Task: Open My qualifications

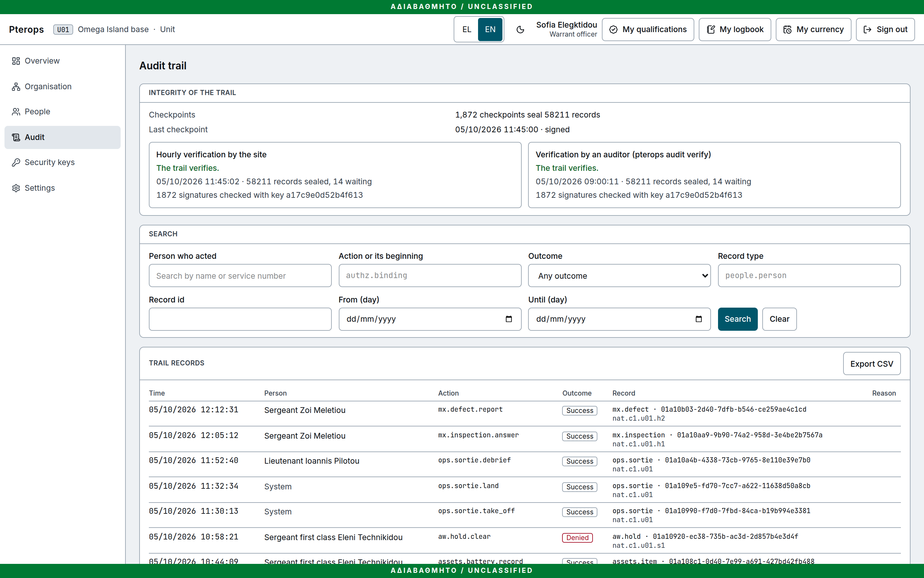Action: [x=648, y=30]
